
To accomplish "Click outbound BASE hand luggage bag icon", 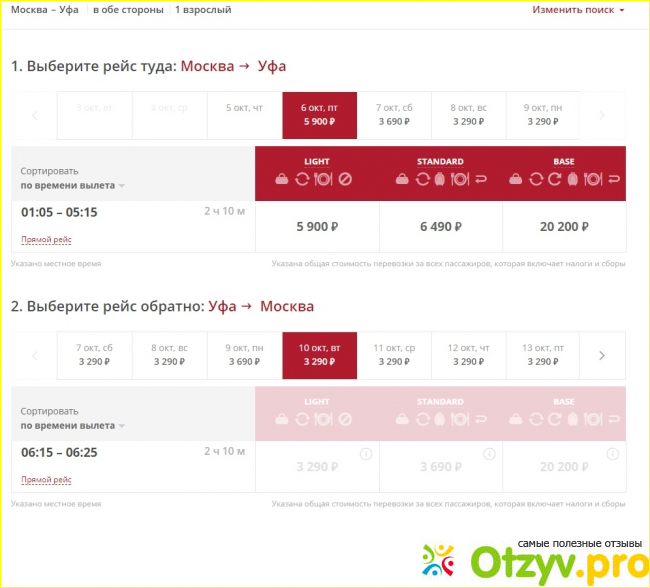I will [x=516, y=179].
